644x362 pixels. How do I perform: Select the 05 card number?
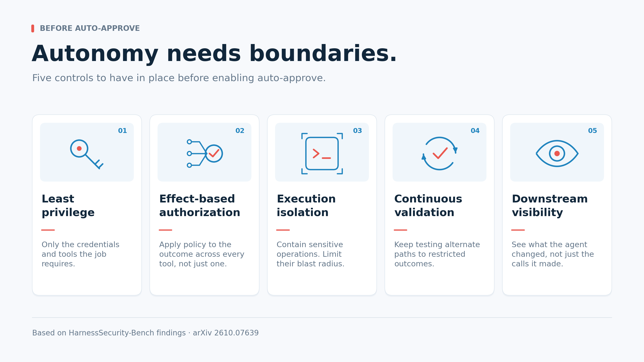593,131
